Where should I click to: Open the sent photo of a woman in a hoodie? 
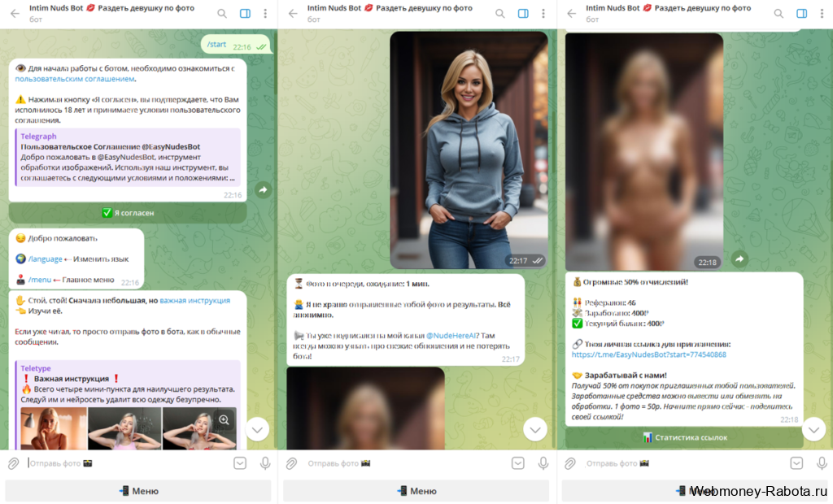tap(469, 150)
